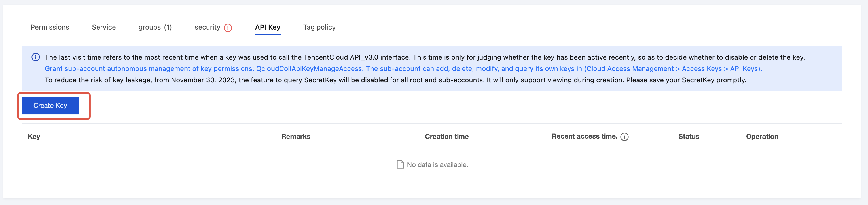The width and height of the screenshot is (868, 205).
Task: Click the Remarks column header
Action: coord(295,137)
